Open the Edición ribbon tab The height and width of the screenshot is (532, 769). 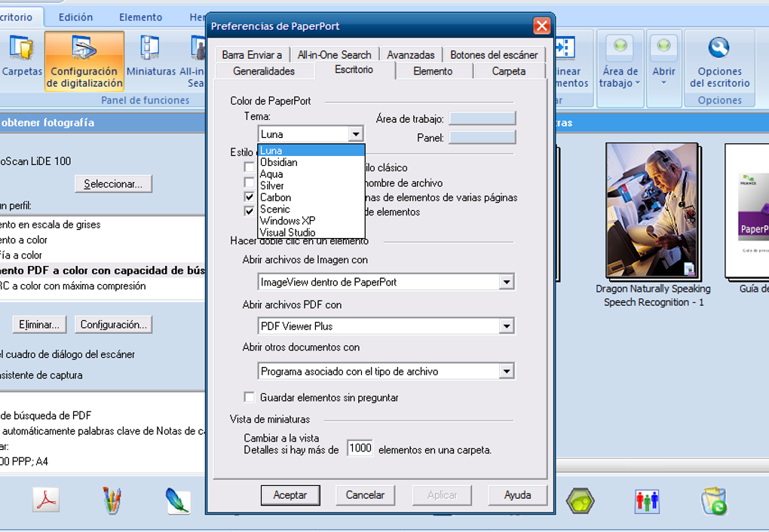point(75,17)
